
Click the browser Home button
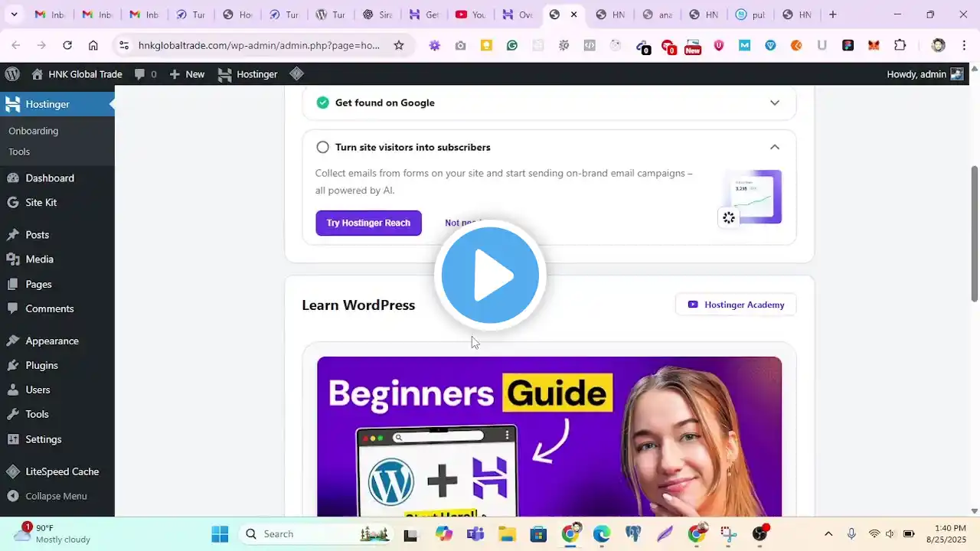point(93,45)
